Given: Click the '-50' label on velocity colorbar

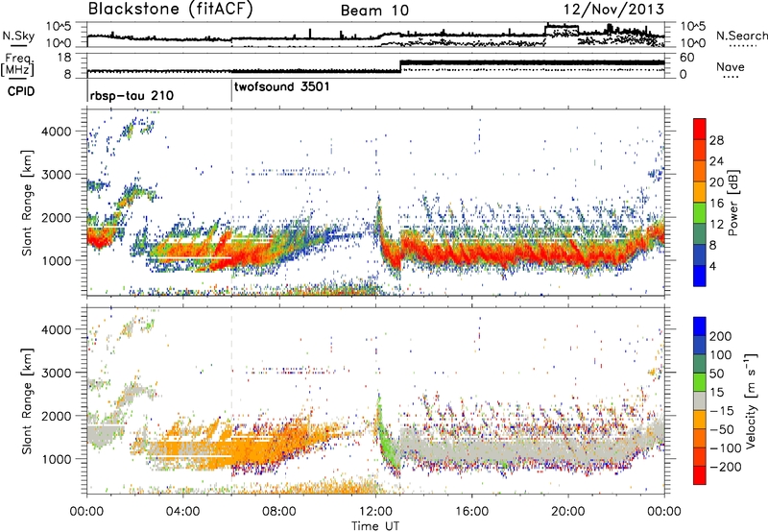Looking at the screenshot, I should click(x=720, y=429).
